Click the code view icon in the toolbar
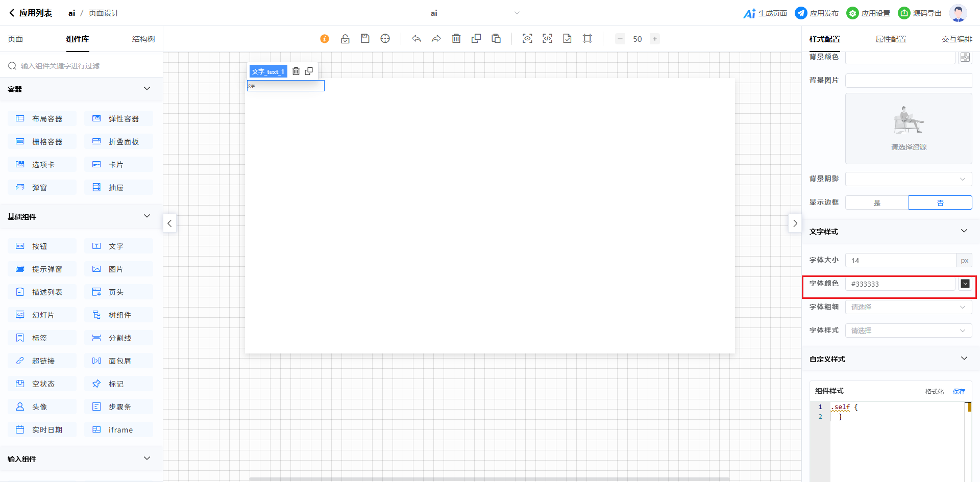 point(547,39)
